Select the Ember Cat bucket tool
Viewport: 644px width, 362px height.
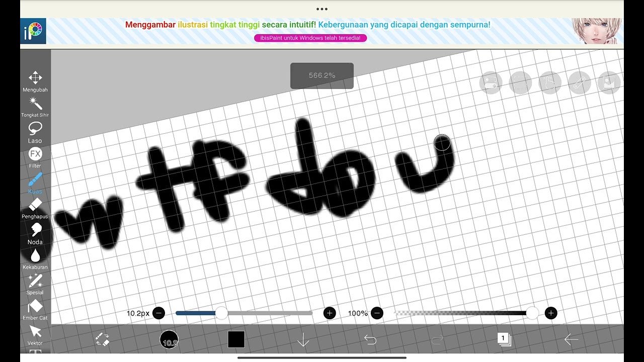click(x=35, y=310)
